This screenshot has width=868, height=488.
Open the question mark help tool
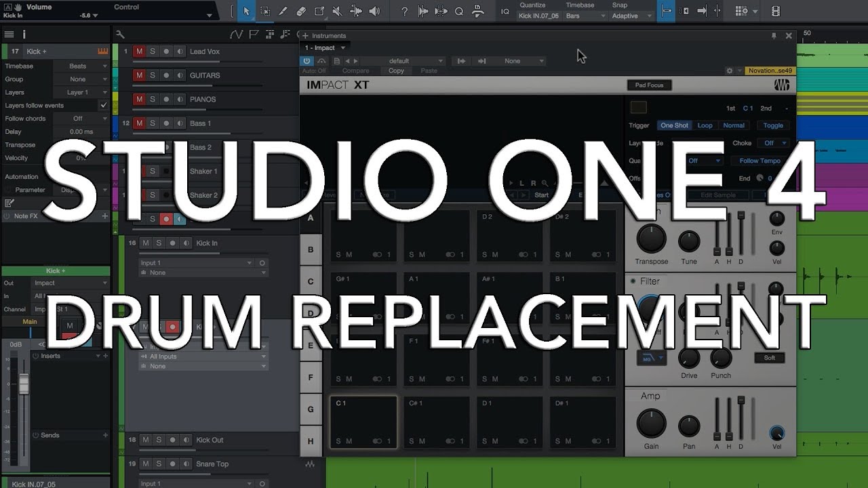pos(405,11)
